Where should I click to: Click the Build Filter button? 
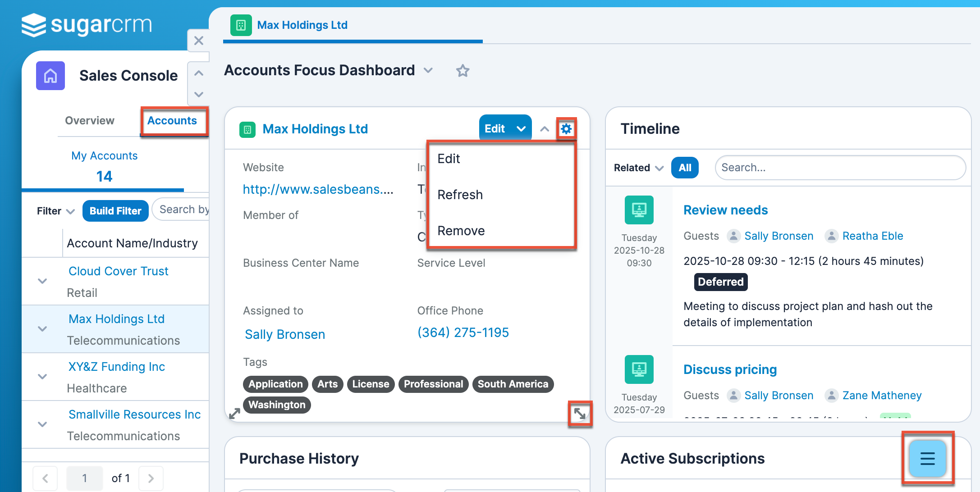click(x=115, y=210)
